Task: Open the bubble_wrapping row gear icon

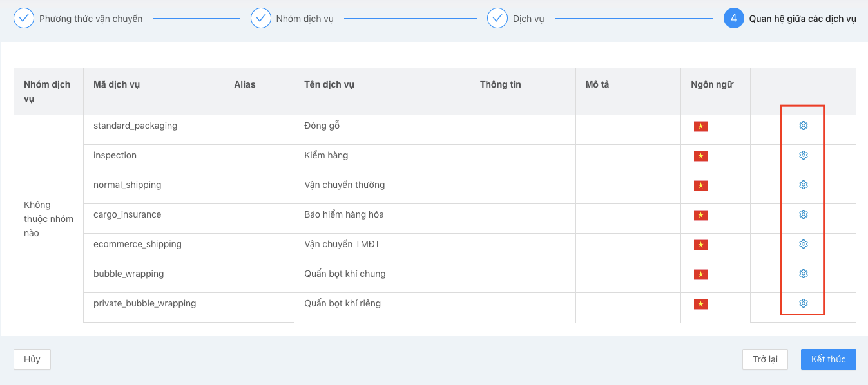Action: coord(803,274)
